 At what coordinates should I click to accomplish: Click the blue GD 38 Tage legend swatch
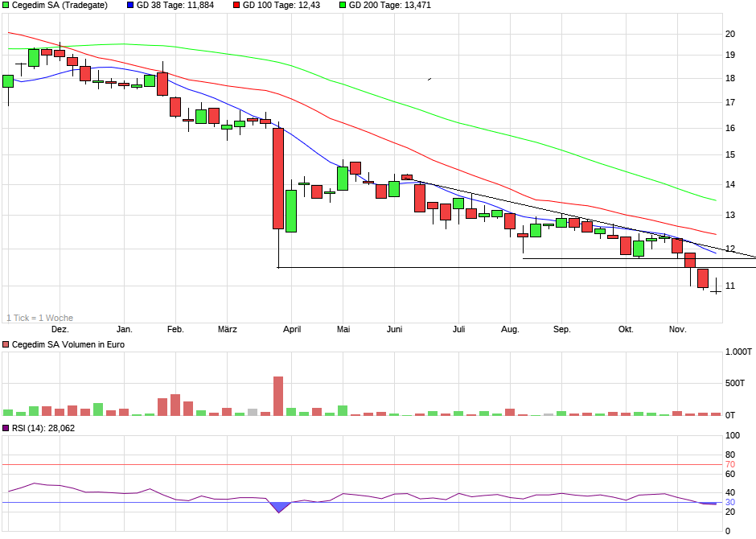(130, 6)
